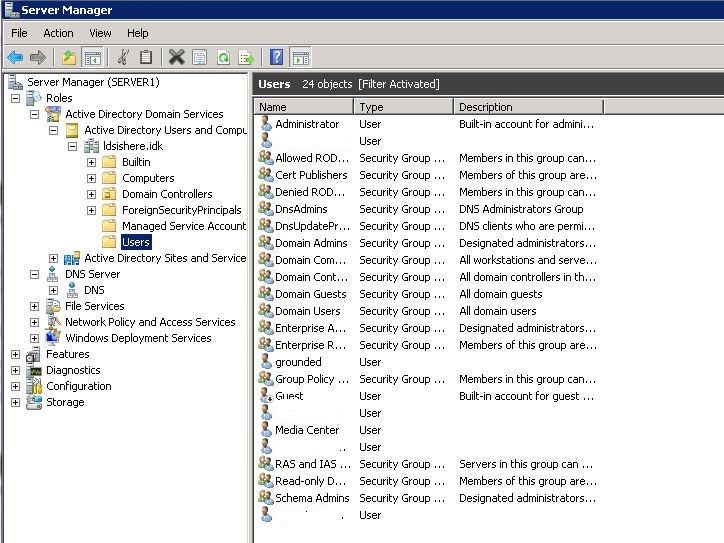Expand the File Services role
The image size is (724, 543).
[34, 306]
